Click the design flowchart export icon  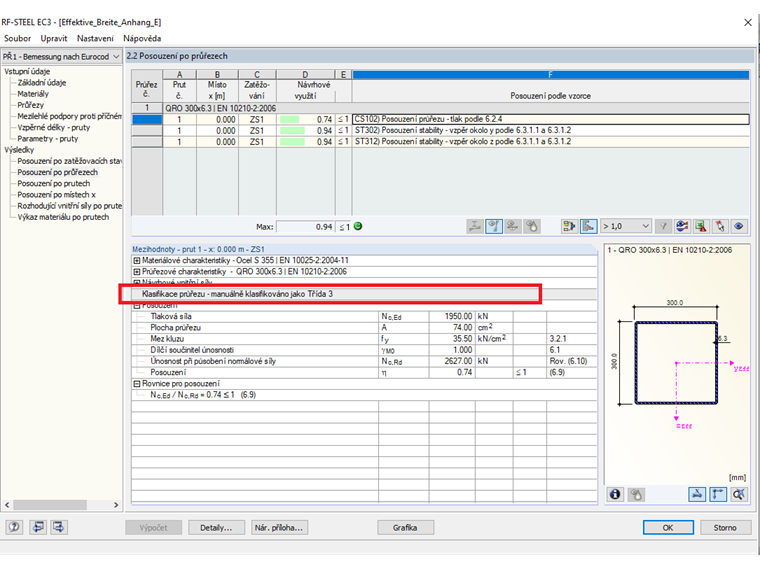click(x=570, y=226)
